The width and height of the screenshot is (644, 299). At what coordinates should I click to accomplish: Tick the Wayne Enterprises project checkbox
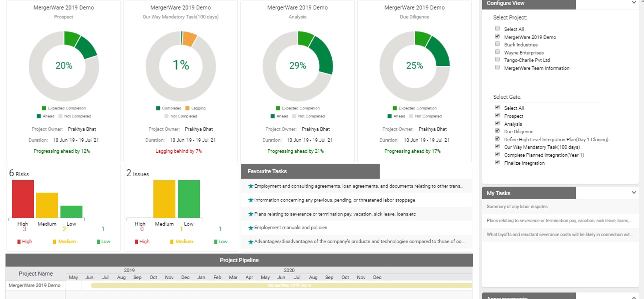[x=497, y=52]
